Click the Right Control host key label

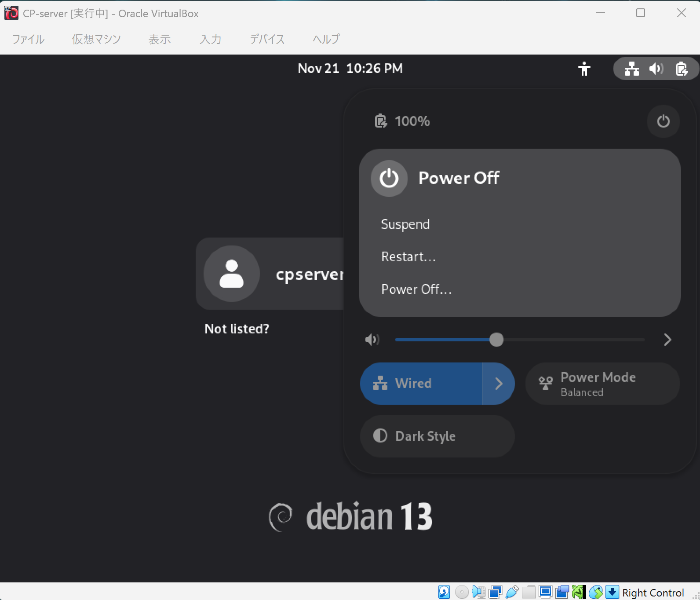point(653,593)
